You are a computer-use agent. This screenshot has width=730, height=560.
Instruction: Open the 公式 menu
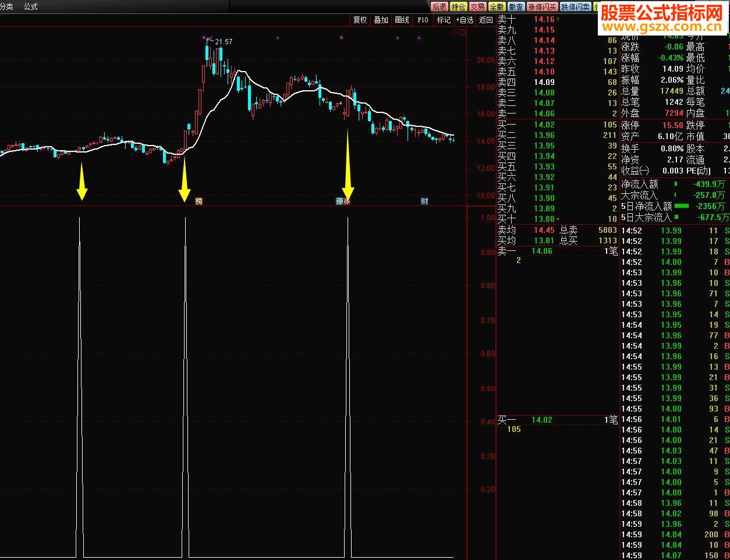click(31, 6)
